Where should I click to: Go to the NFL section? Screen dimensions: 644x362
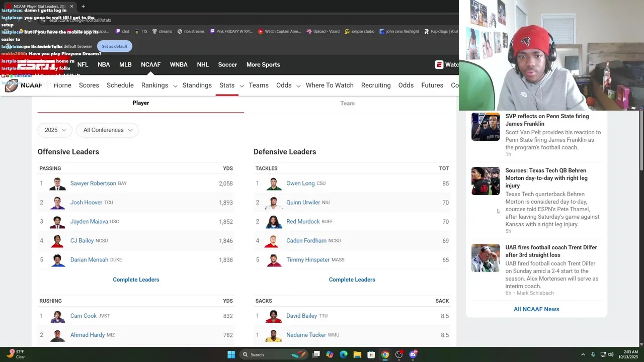83,64
